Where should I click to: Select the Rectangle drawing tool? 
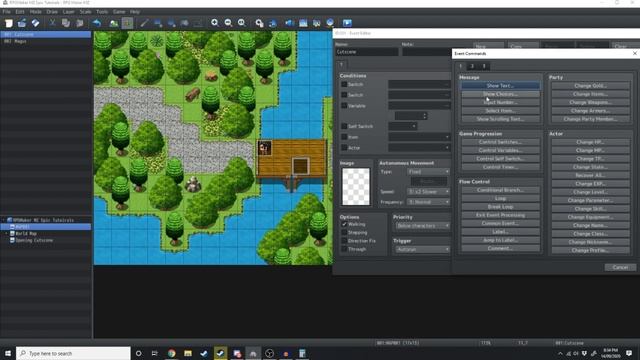click(158, 23)
